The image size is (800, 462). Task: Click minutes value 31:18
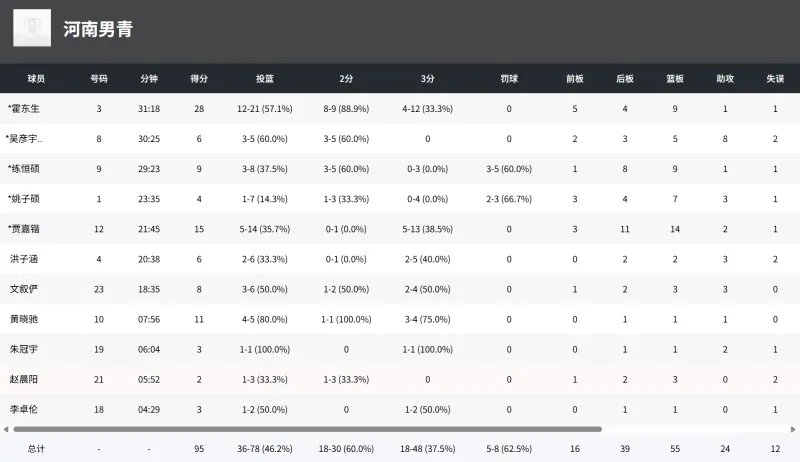(x=149, y=109)
